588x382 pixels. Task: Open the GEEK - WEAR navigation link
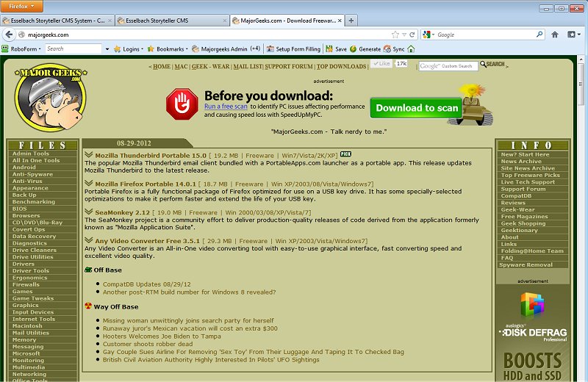tap(210, 66)
